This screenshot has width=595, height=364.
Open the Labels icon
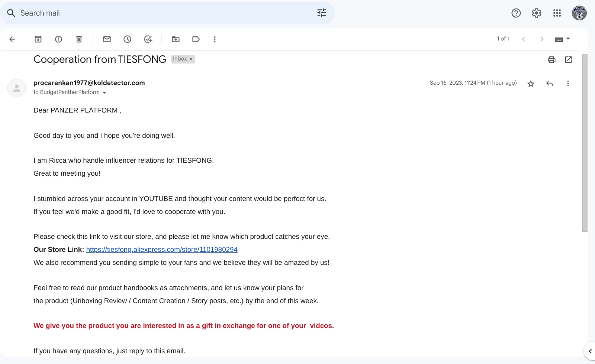pyautogui.click(x=196, y=39)
